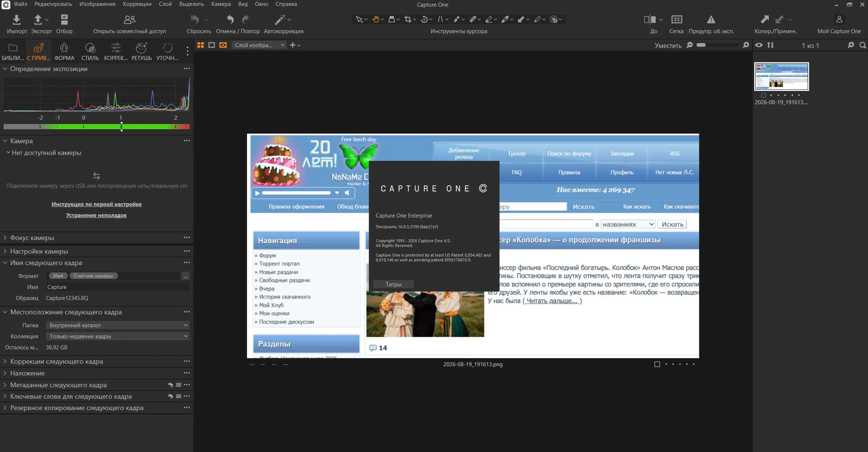This screenshot has width=868, height=452.
Task: Select the mask brush cursor tool
Action: coord(456,19)
